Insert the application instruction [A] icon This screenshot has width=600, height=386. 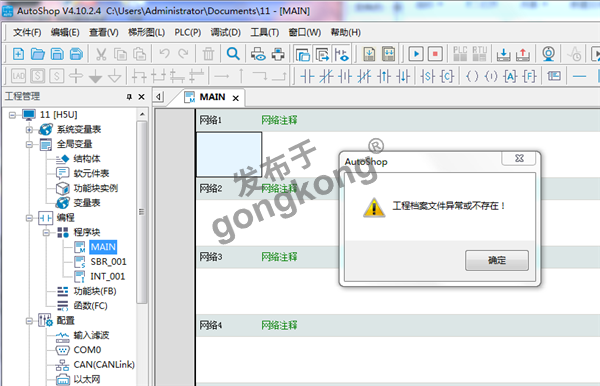[x=510, y=76]
